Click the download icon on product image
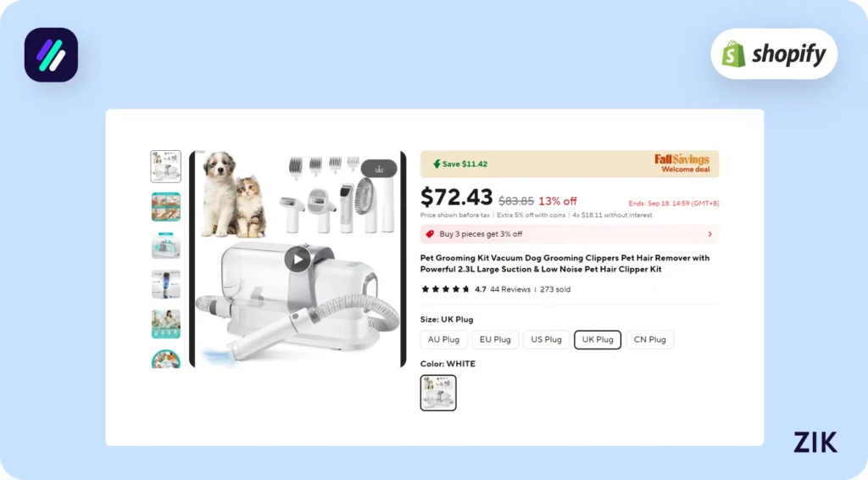The height and width of the screenshot is (480, 868). click(379, 168)
